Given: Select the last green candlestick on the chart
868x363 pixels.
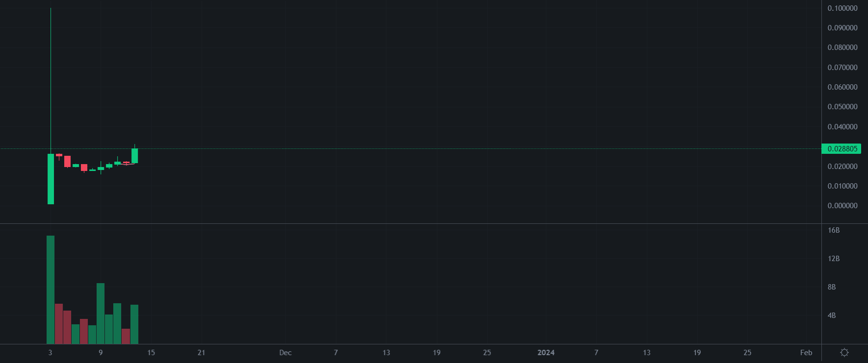Looking at the screenshot, I should point(134,156).
